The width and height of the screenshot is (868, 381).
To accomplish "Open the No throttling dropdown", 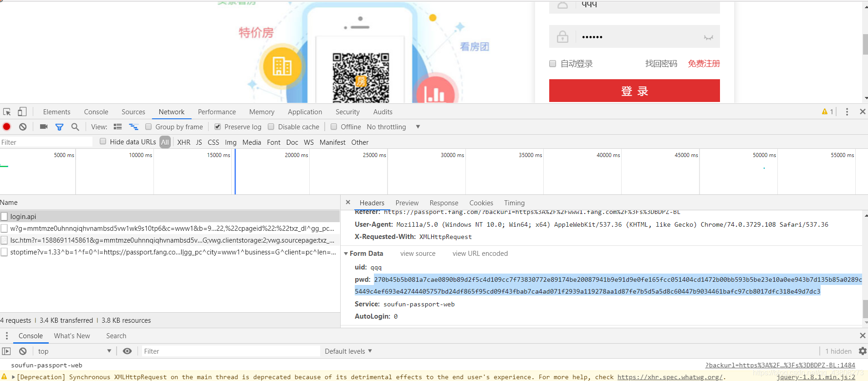I will click(x=393, y=127).
